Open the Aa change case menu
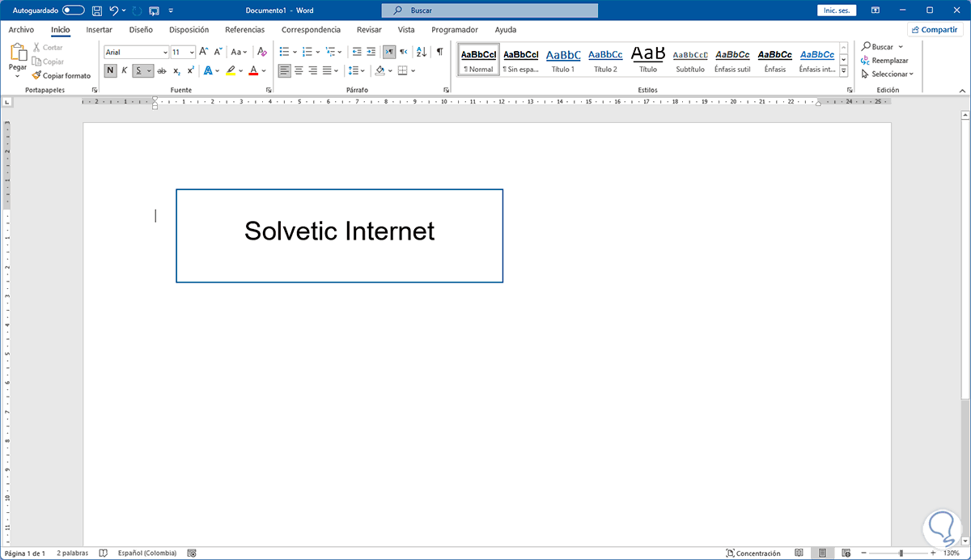This screenshot has height=560, width=971. [239, 51]
